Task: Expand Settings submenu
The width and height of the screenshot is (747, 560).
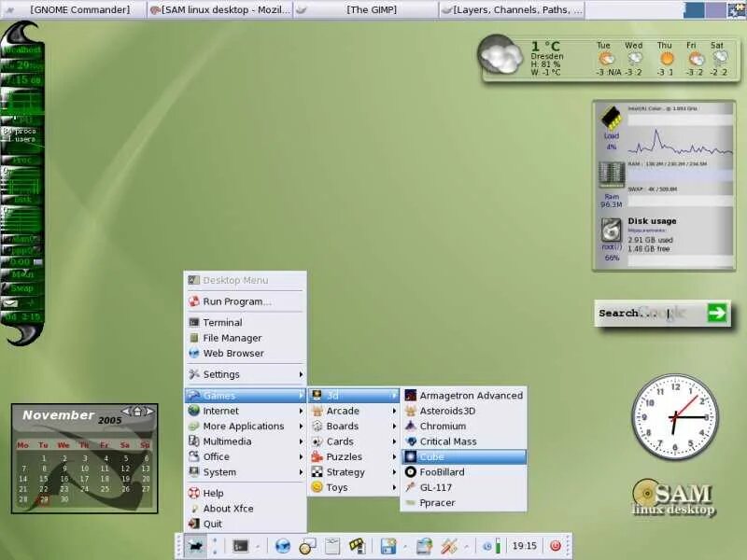Action: click(246, 374)
